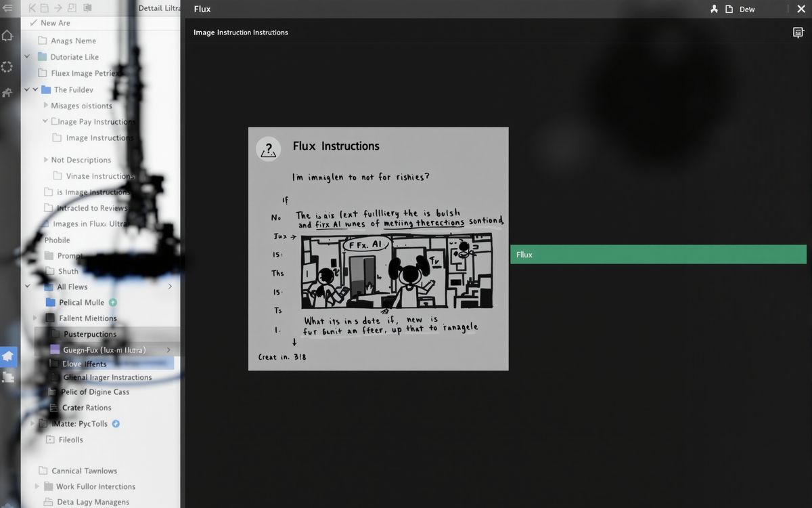Select the Guegn-Fux tree item
The height and width of the screenshot is (508, 812).
(x=104, y=350)
